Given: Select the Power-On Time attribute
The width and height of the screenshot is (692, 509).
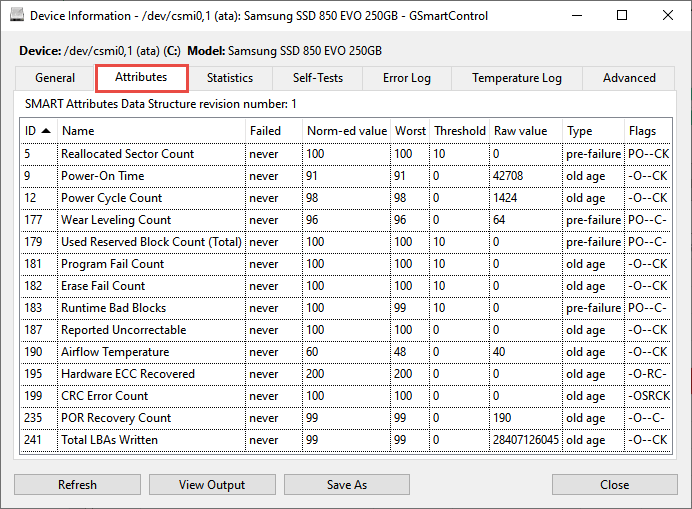Looking at the screenshot, I should point(346,176).
